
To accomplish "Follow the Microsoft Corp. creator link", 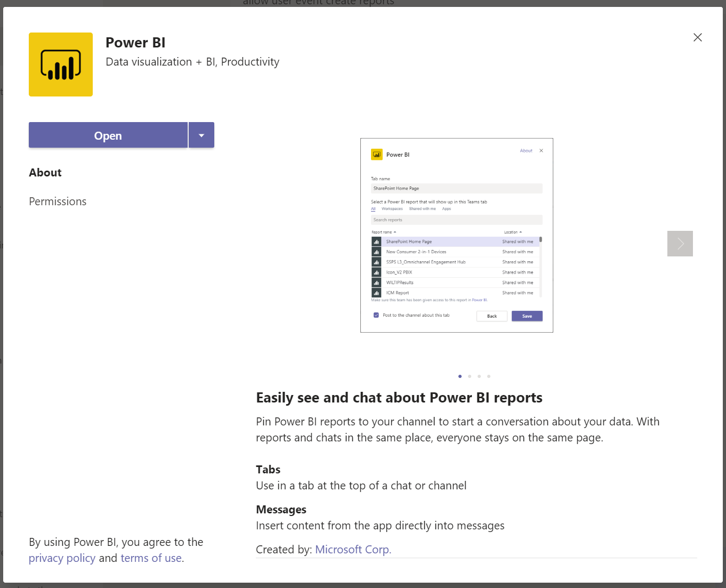I will (x=353, y=550).
